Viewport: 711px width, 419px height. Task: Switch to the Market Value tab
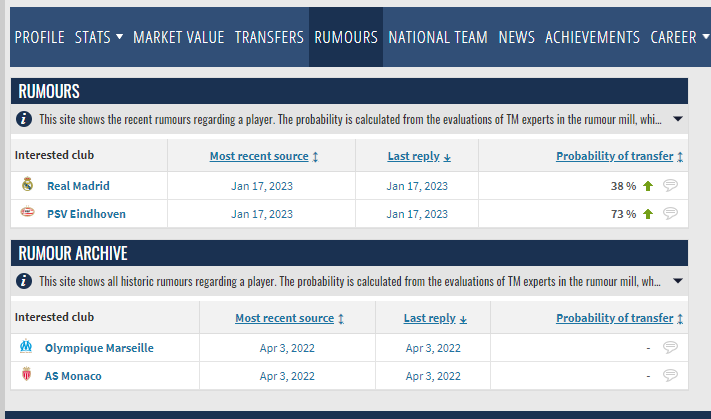[x=179, y=37]
